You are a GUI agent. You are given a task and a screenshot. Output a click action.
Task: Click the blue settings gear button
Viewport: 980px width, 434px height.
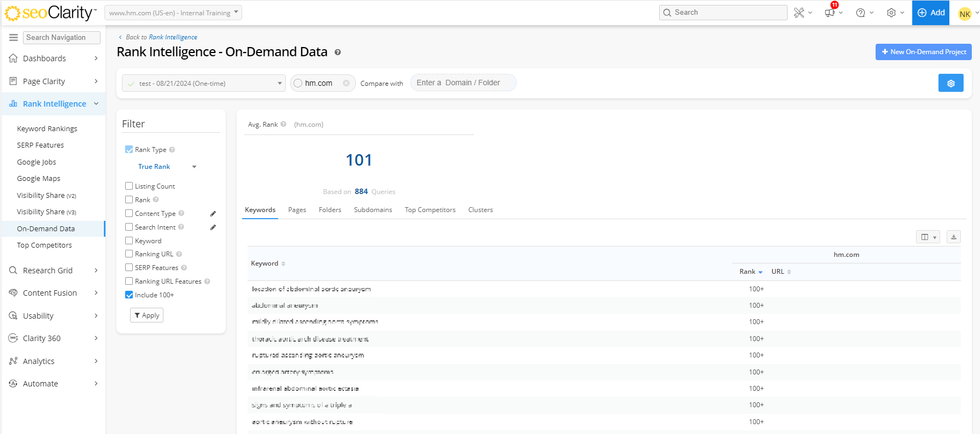(x=950, y=83)
